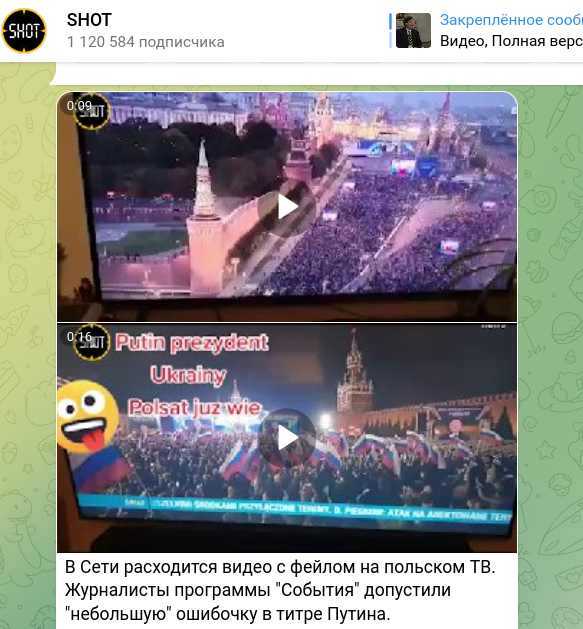Click the crazy face emoji sticker in video
The image size is (583, 629).
click(87, 416)
